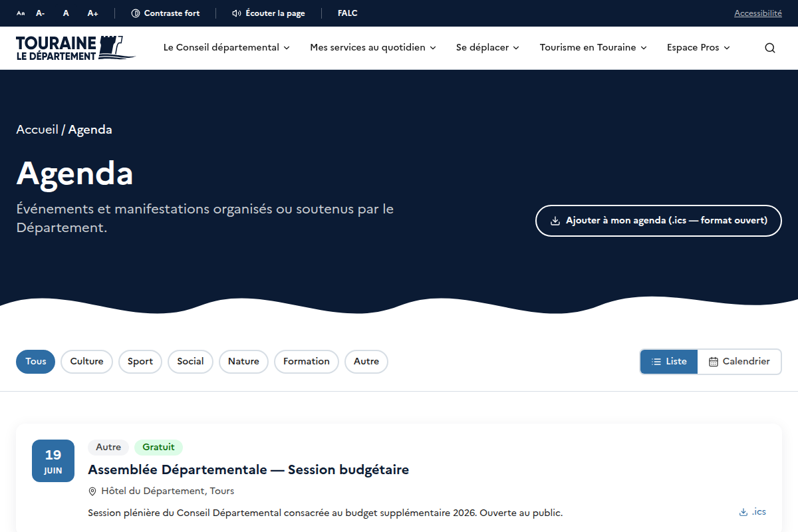Open the Se déplacer dropdown
Viewport: 798px width, 532px height.
pos(487,48)
